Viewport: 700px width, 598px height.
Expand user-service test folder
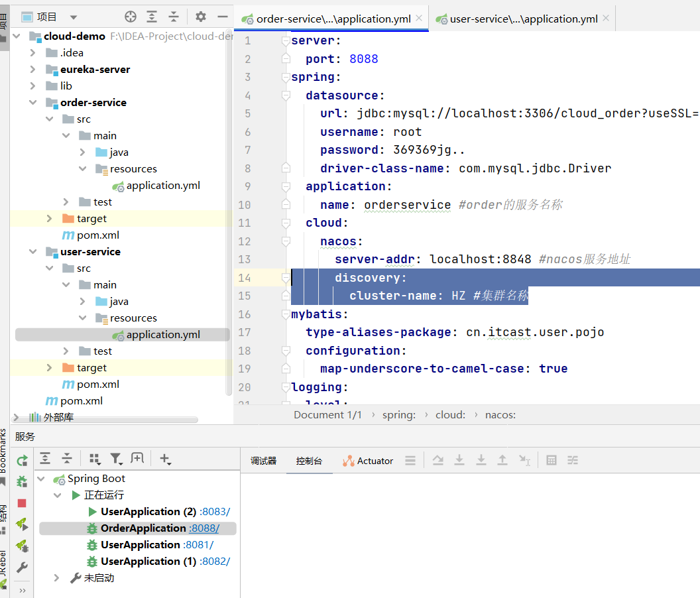pos(66,351)
